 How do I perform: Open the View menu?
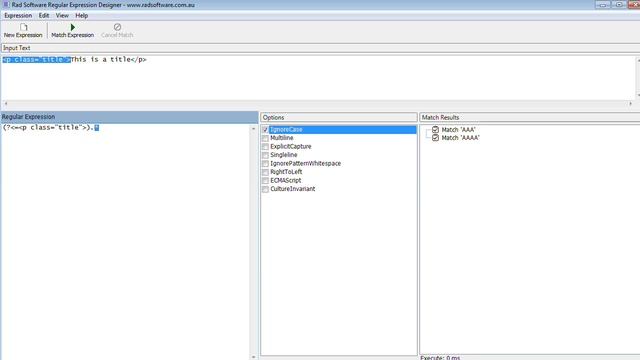62,16
